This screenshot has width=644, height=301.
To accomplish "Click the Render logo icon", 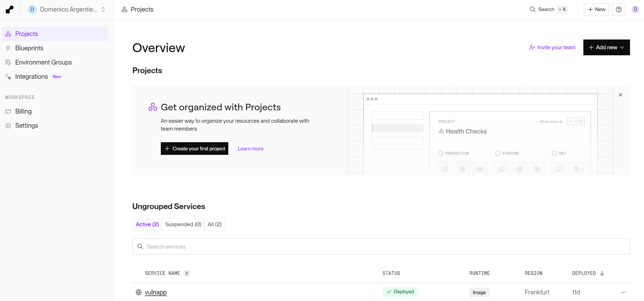I will click(x=10, y=9).
